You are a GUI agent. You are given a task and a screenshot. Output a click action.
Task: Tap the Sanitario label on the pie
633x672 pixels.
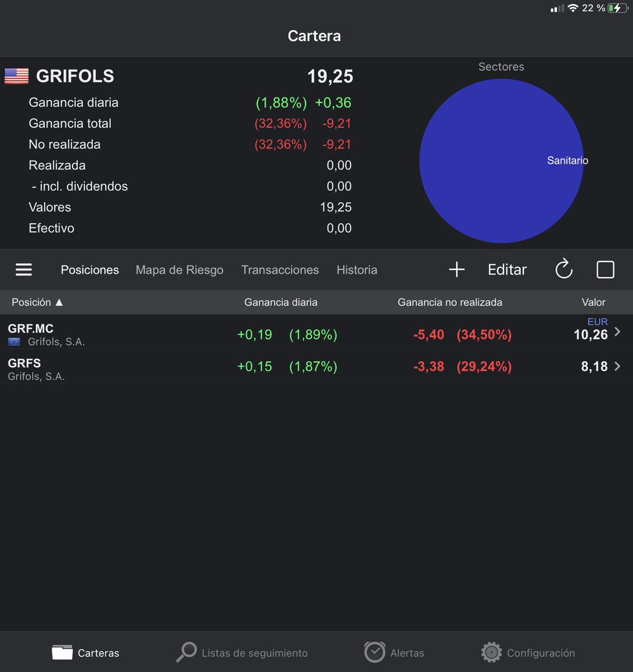coord(568,161)
